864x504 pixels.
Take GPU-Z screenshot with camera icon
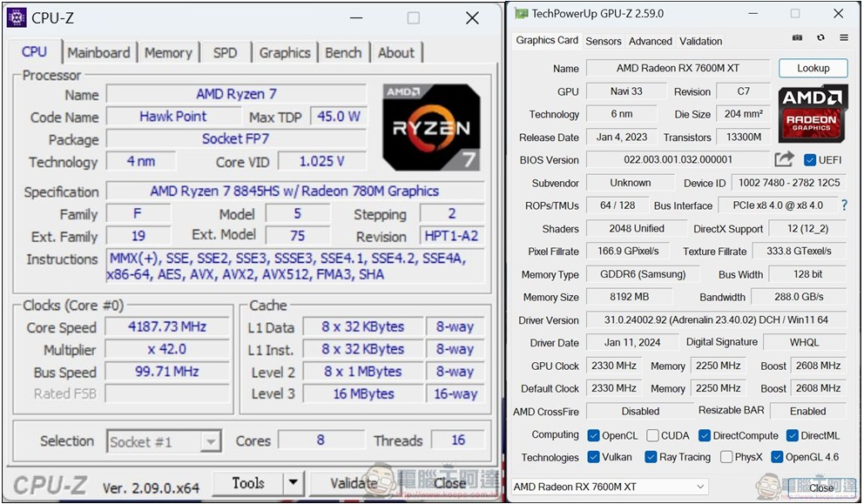tap(797, 38)
